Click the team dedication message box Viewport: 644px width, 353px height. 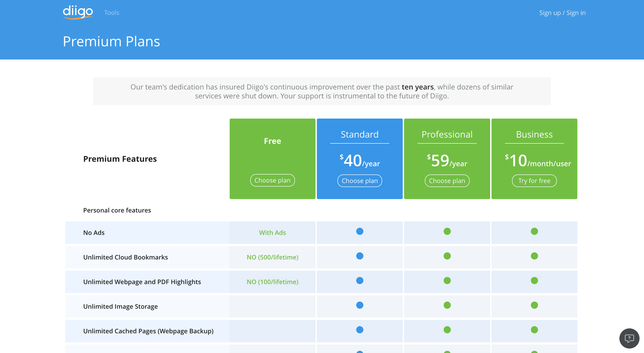322,91
